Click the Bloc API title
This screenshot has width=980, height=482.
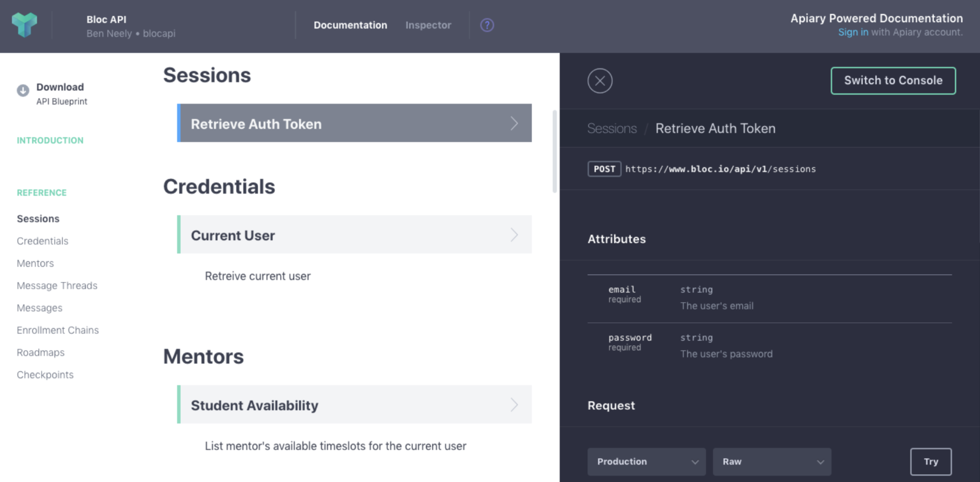point(106,19)
